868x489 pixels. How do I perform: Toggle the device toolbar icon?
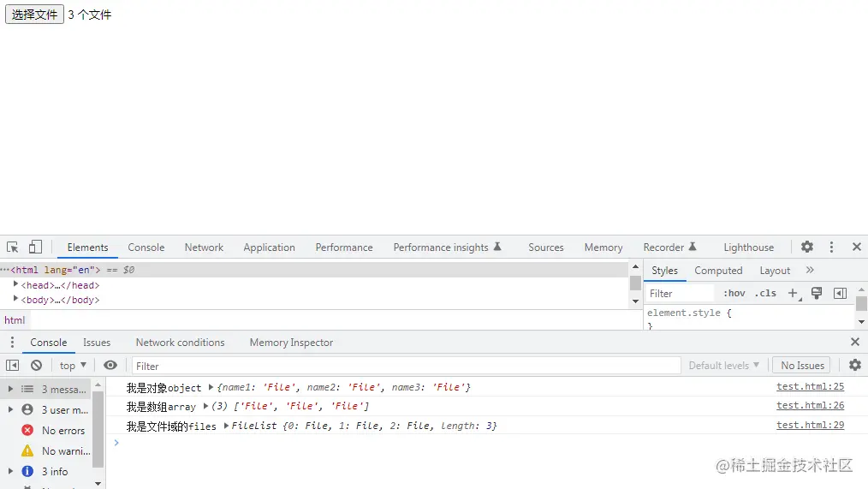35,247
